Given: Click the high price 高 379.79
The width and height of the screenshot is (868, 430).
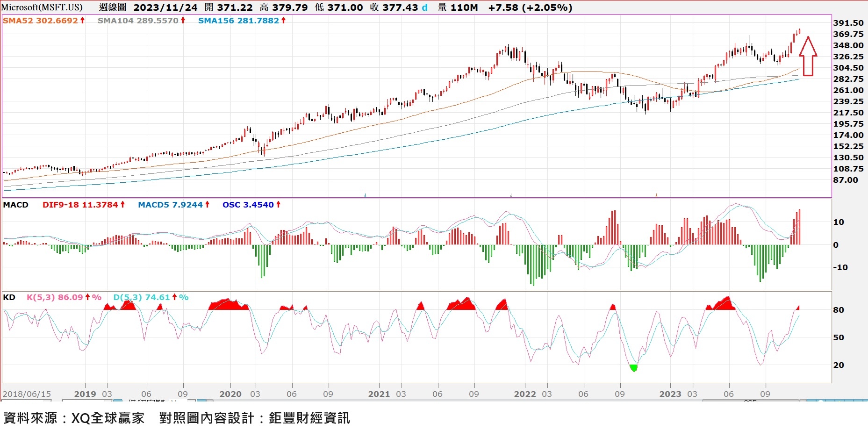Looking at the screenshot, I should pos(284,7).
